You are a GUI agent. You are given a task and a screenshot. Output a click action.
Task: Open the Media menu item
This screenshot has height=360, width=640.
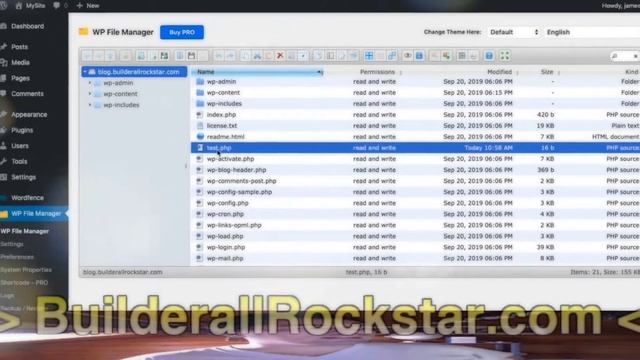pyautogui.click(x=20, y=62)
